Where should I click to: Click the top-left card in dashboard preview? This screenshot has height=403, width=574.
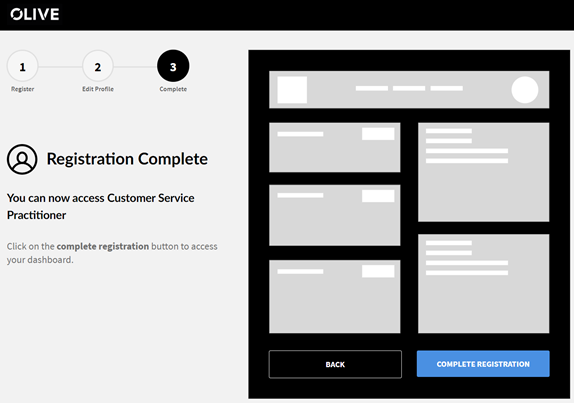coord(335,148)
